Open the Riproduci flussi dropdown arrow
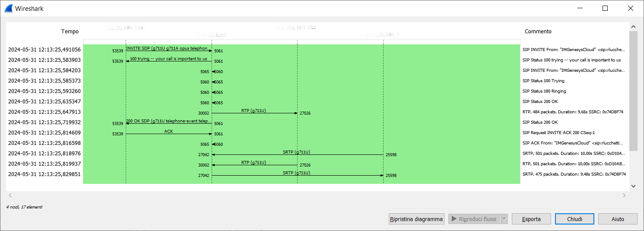 [504, 219]
